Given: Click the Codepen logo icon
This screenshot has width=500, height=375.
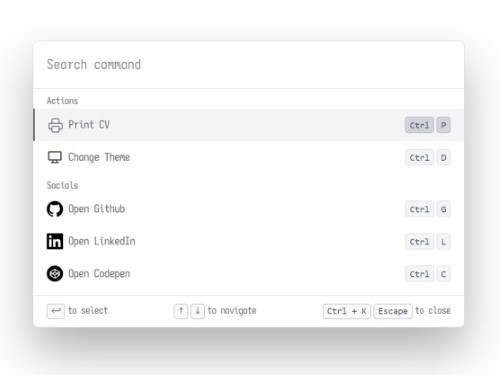Looking at the screenshot, I should point(55,274).
